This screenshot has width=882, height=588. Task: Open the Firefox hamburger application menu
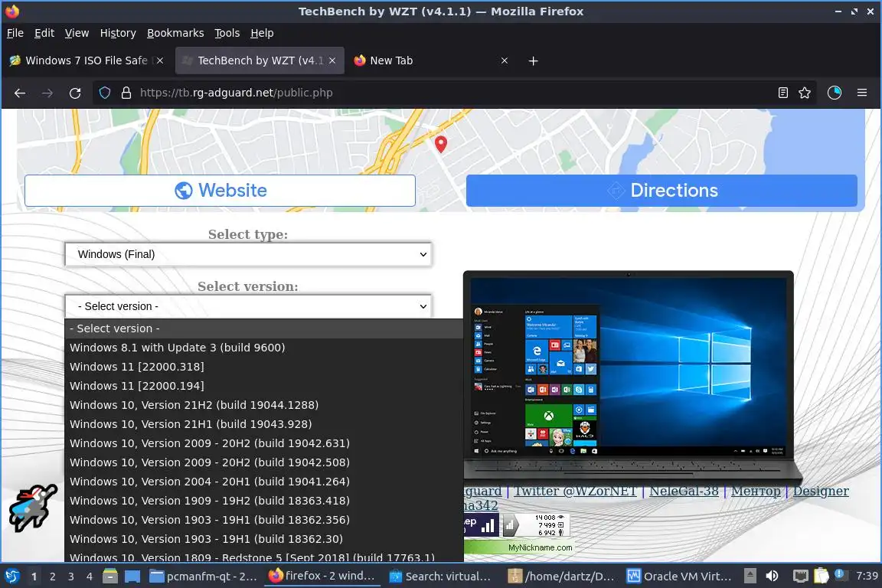(x=862, y=93)
